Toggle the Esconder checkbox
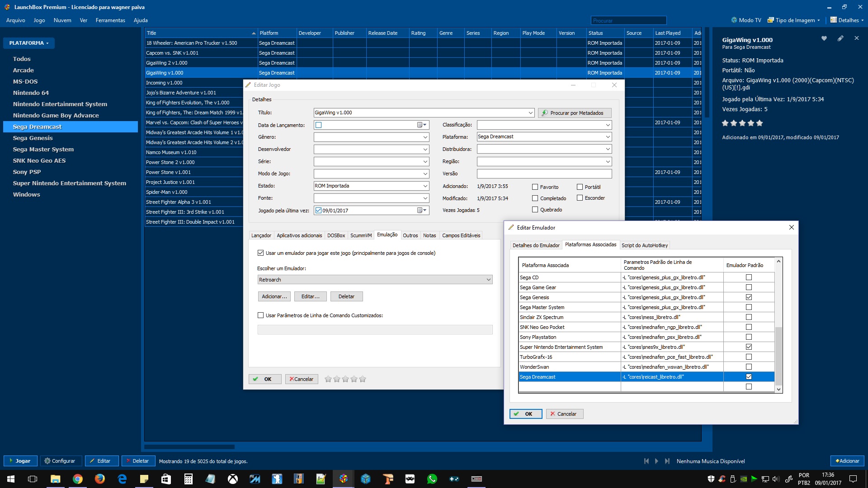868x488 pixels. tap(580, 198)
